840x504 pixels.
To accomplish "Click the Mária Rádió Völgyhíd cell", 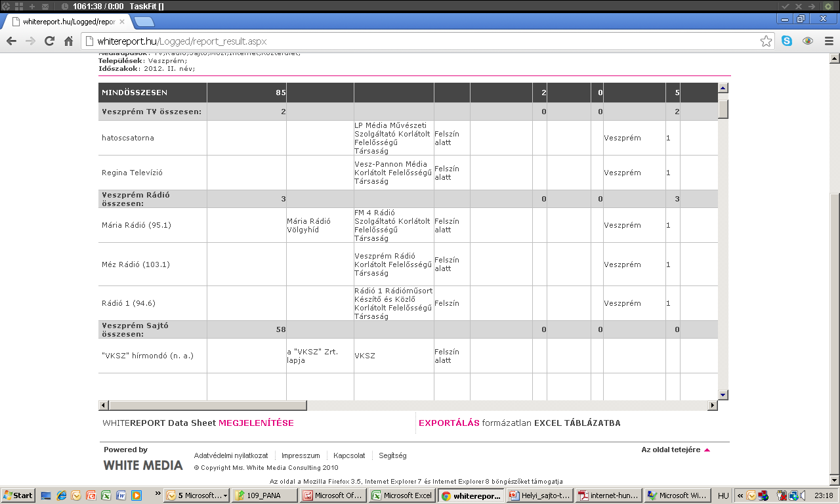I will [x=320, y=225].
